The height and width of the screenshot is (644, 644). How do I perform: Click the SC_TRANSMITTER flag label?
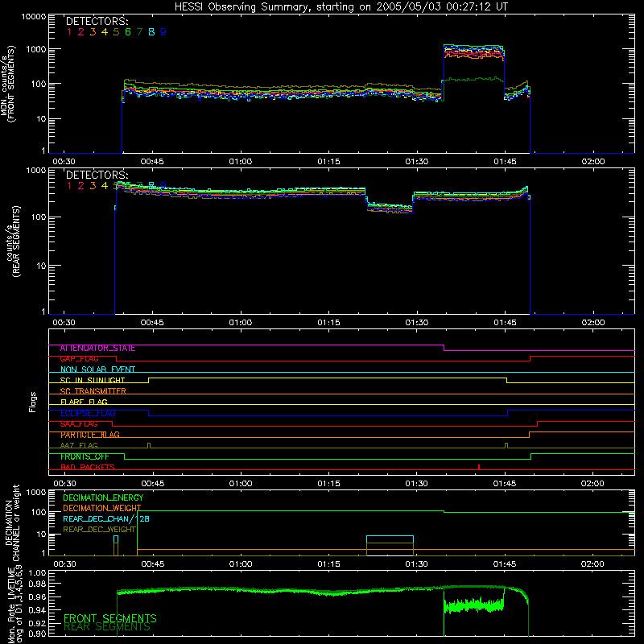[x=93, y=391]
